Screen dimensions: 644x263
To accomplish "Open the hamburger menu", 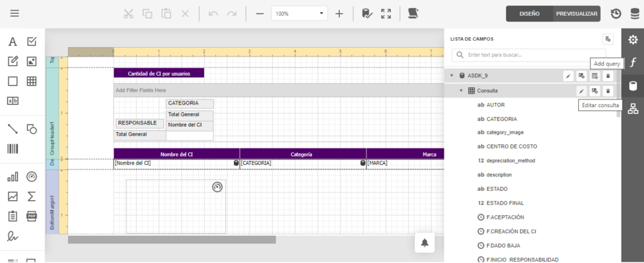I will 15,14.
